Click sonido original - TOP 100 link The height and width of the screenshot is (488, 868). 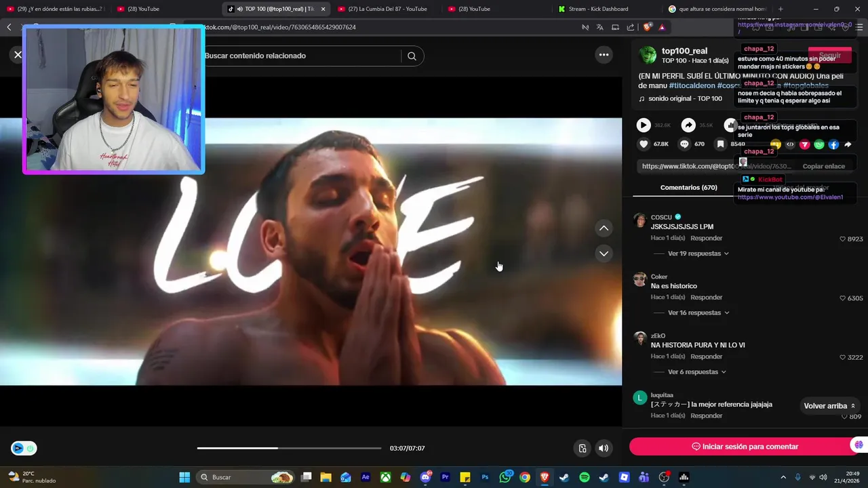685,99
